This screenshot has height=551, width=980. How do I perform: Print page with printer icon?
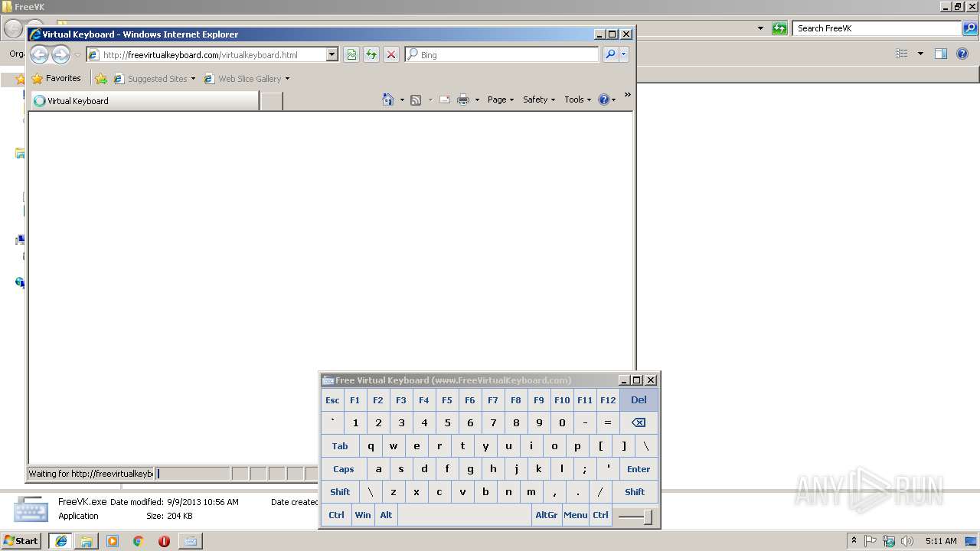pos(463,99)
